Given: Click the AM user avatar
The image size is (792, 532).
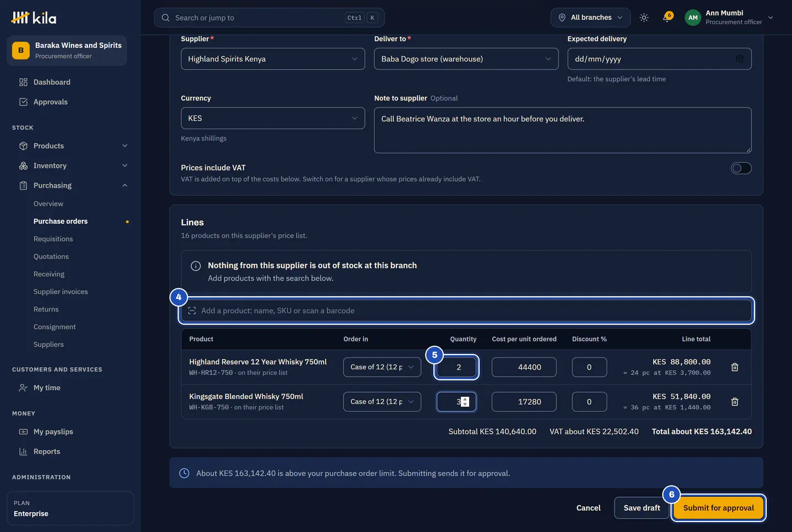Looking at the screenshot, I should click(x=693, y=18).
